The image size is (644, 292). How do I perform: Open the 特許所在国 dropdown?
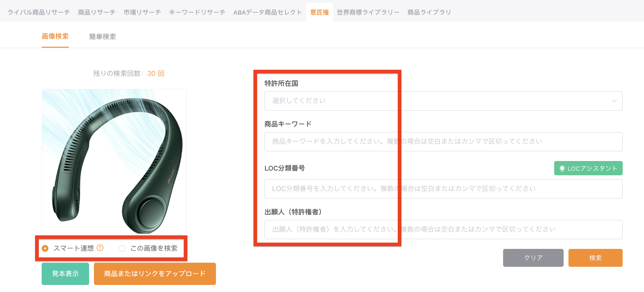tap(443, 101)
